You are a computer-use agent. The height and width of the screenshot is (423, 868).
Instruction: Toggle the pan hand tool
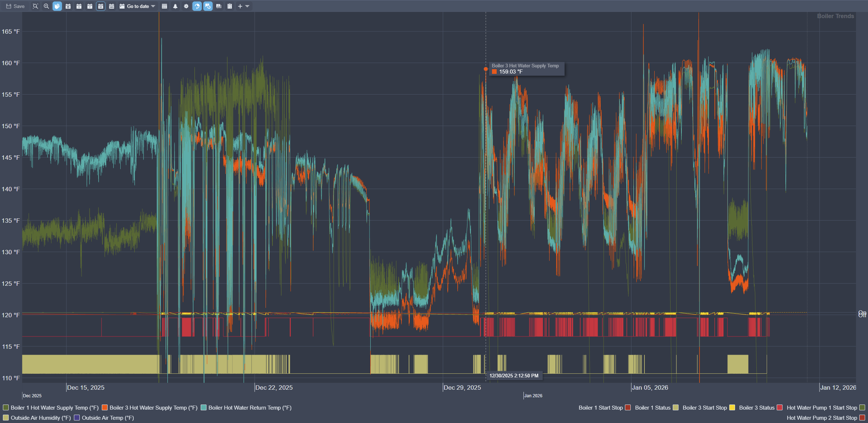coord(57,6)
